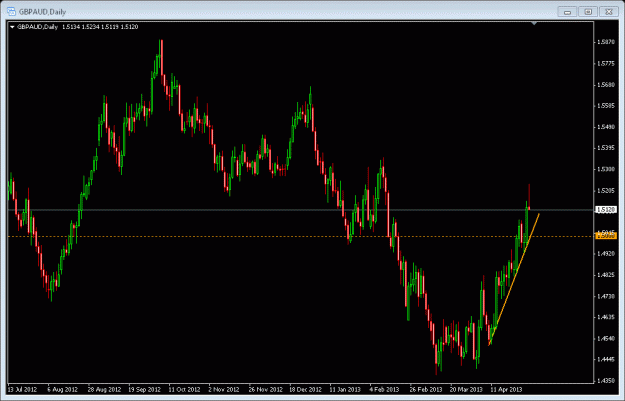Click the orange price label on axis
The image size is (625, 401).
coord(605,236)
